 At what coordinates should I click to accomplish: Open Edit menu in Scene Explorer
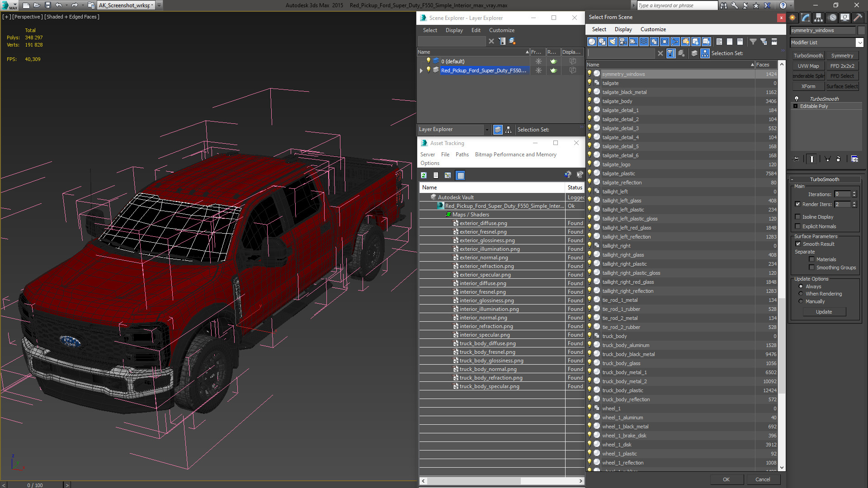[x=476, y=30]
